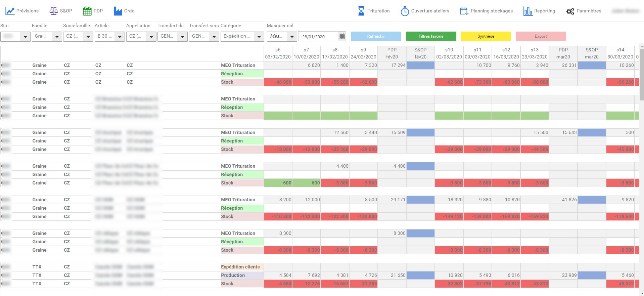Click the 28/01/2020 date field

(x=318, y=37)
